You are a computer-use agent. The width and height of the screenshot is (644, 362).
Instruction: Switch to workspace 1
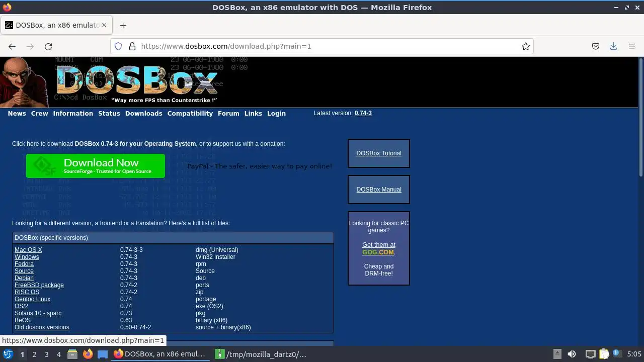[22, 354]
